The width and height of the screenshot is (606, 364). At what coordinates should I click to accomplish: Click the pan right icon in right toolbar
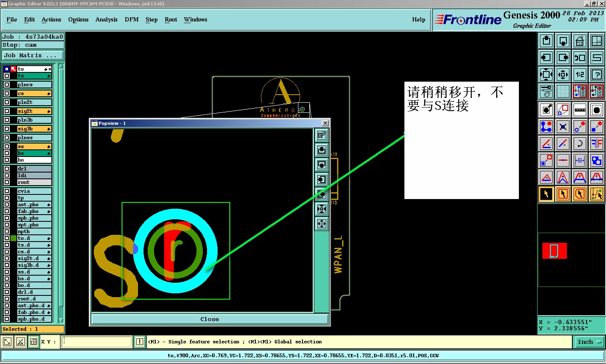563,58
